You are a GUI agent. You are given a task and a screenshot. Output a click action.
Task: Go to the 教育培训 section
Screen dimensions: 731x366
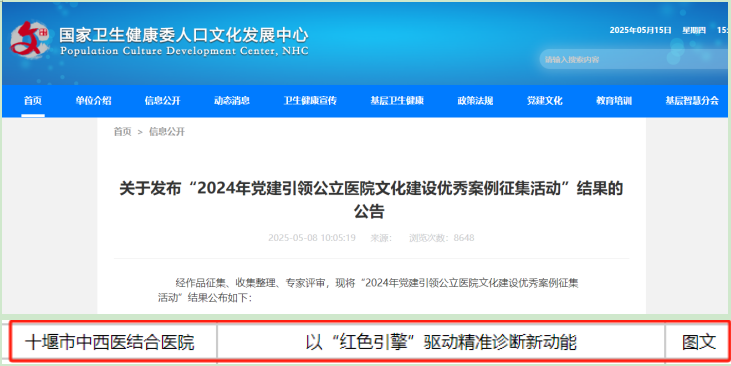tap(614, 101)
